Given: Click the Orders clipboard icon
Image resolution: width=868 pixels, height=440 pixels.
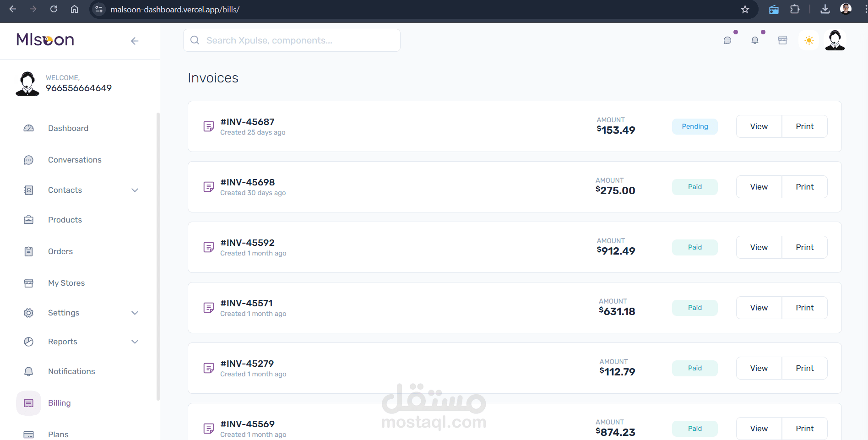Looking at the screenshot, I should pyautogui.click(x=28, y=251).
